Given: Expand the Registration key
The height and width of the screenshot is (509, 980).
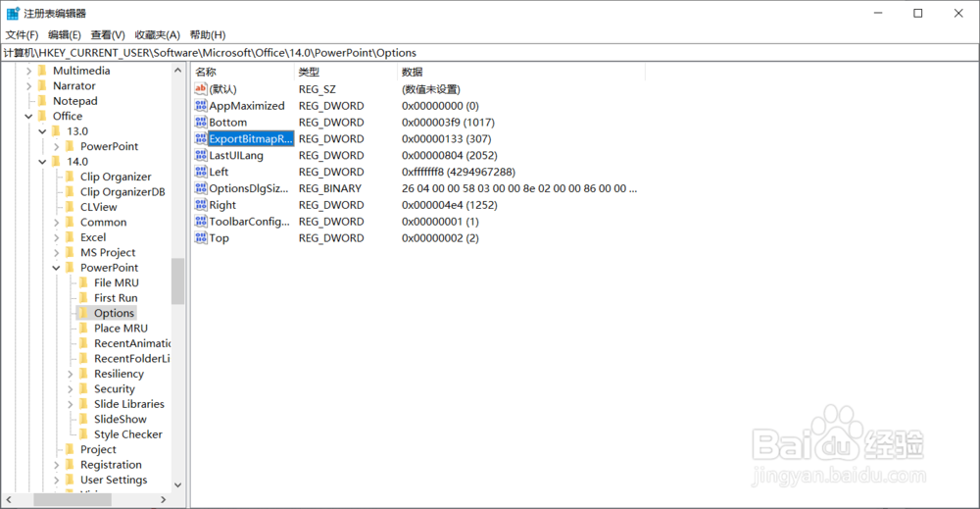Looking at the screenshot, I should click(x=56, y=465).
